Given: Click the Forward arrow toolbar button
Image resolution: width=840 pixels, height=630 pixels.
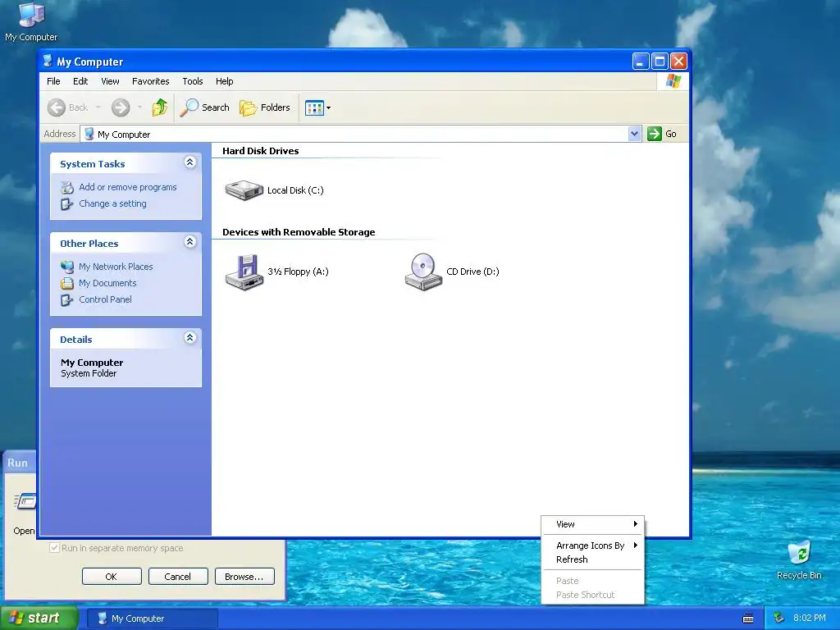Looking at the screenshot, I should [121, 107].
